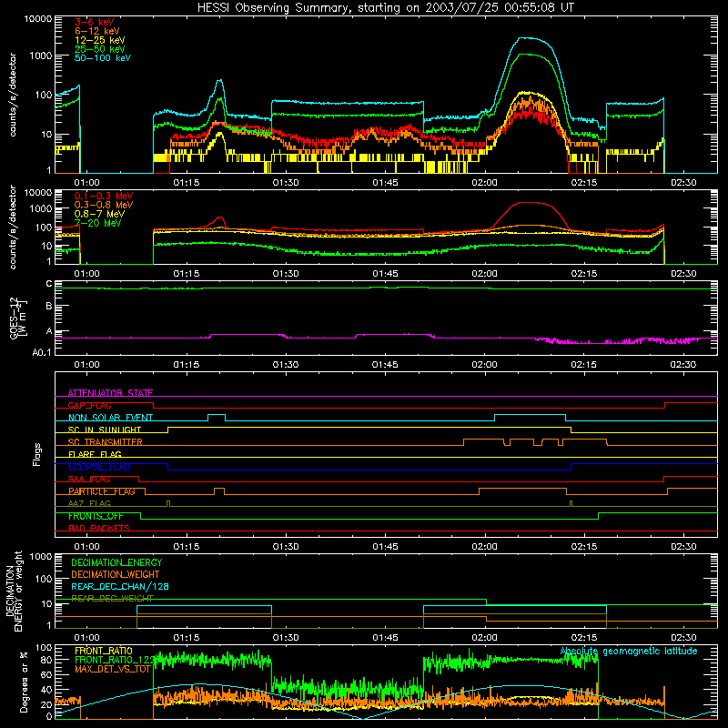This screenshot has width=728, height=728.
Task: Click the 01:15 tick under the Flags panel
Action: tap(187, 547)
